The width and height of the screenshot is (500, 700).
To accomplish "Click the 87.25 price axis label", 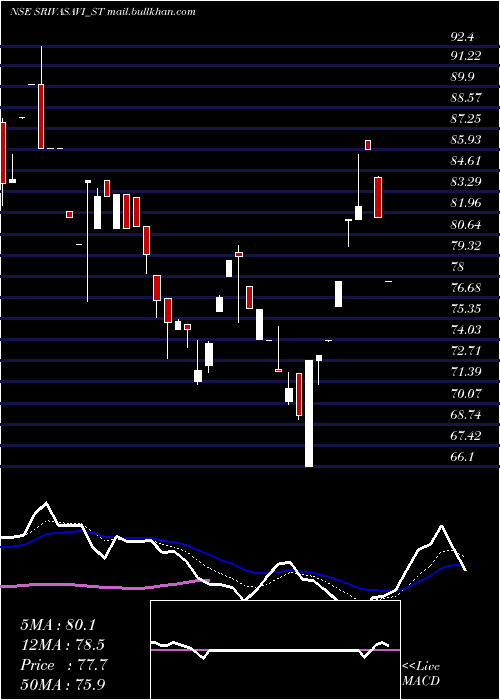I will [x=466, y=119].
